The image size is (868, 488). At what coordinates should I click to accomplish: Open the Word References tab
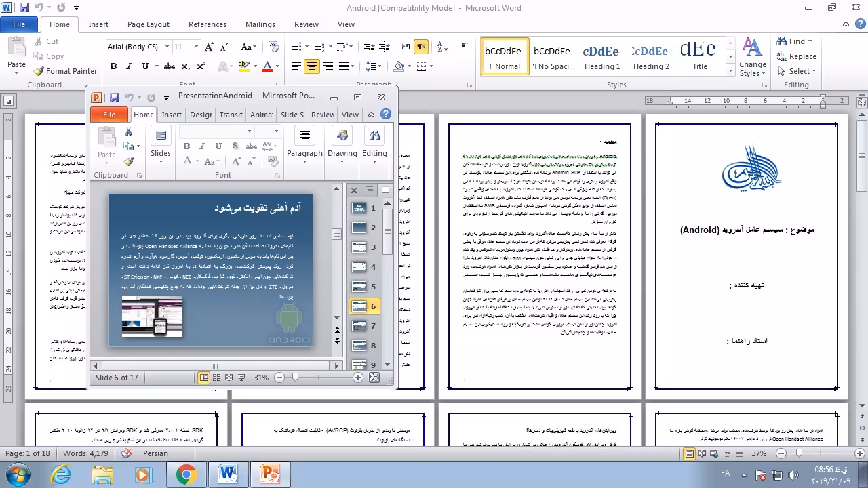tap(208, 24)
